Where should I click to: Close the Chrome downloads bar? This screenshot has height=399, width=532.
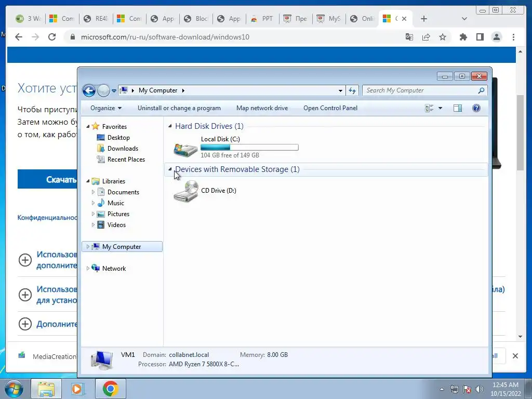pos(515,356)
